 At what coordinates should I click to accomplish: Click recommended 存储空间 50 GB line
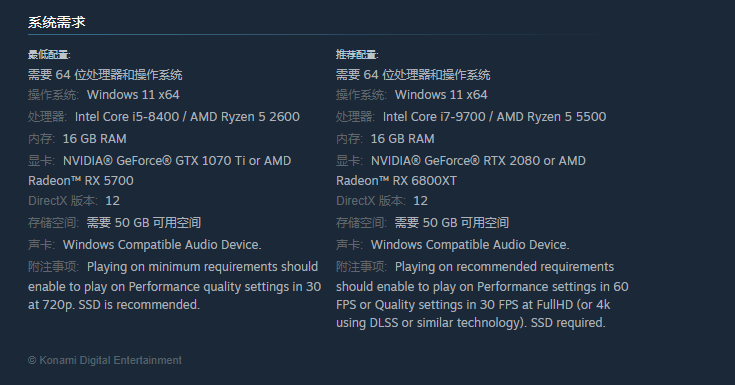[x=422, y=223]
